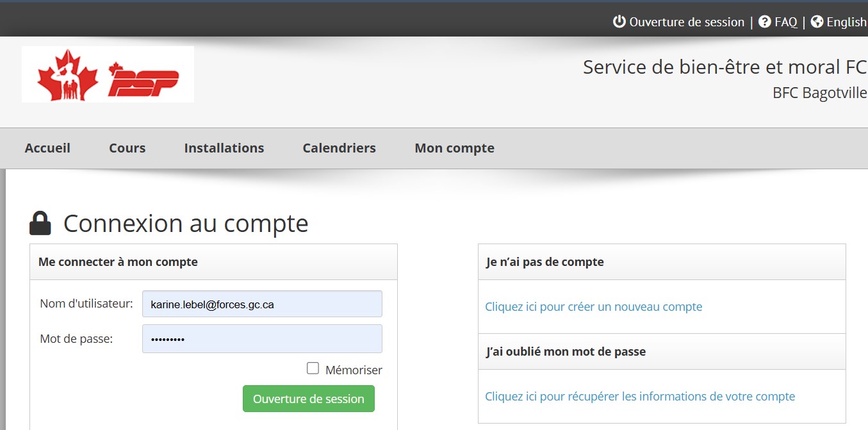Enable the Mémoriser checkbox
868x430 pixels.
[x=313, y=368]
